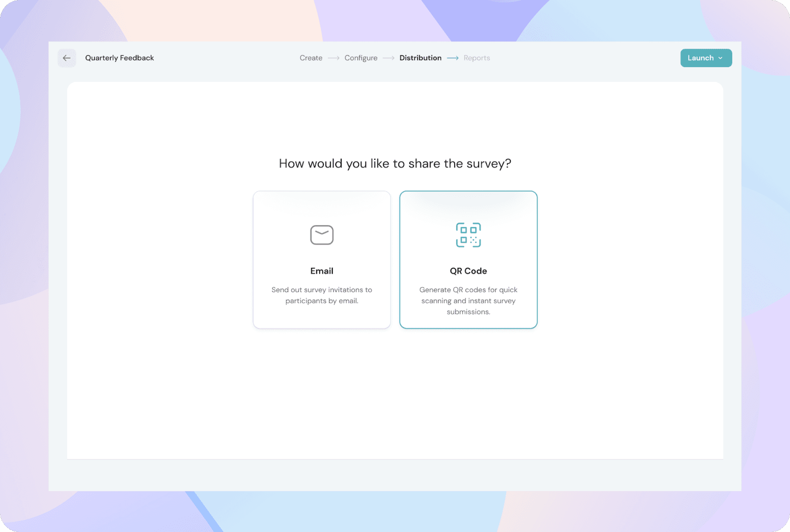Image resolution: width=790 pixels, height=532 pixels.
Task: Open the Reports step
Action: [476, 58]
